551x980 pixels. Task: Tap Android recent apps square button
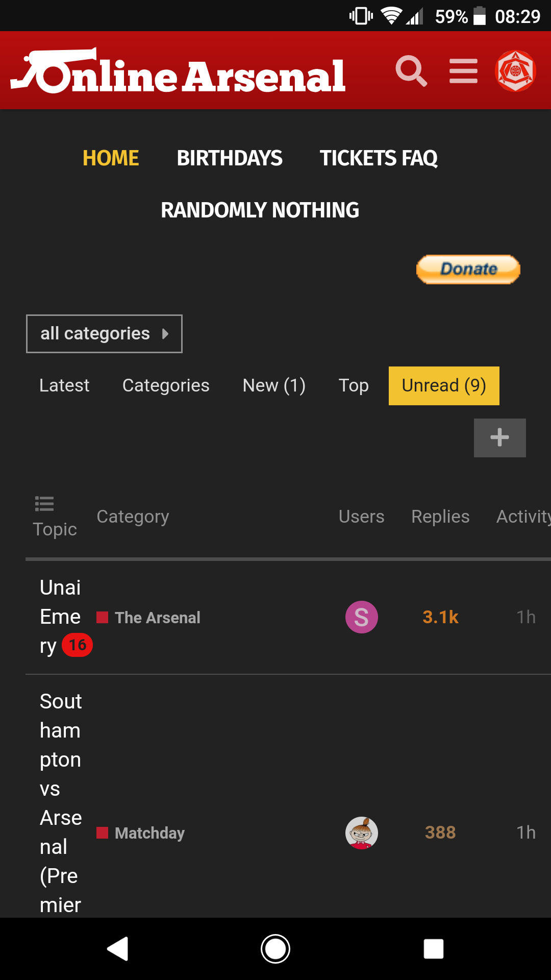[434, 949]
